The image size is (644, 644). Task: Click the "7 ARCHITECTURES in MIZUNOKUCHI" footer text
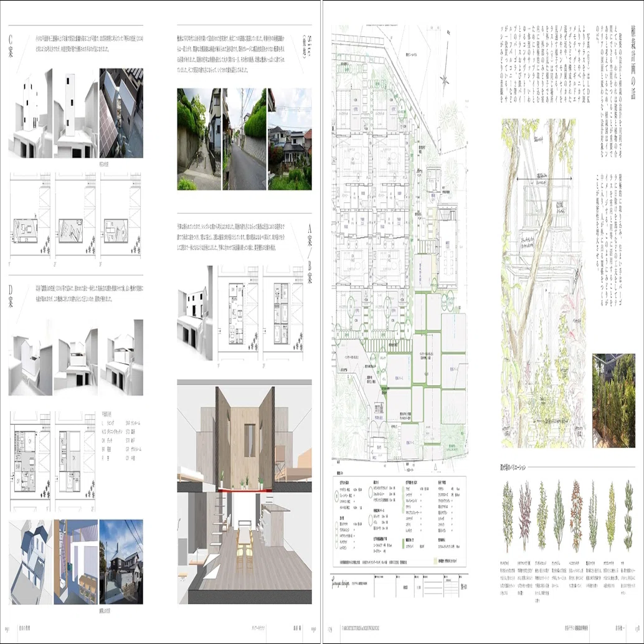pos(360,628)
